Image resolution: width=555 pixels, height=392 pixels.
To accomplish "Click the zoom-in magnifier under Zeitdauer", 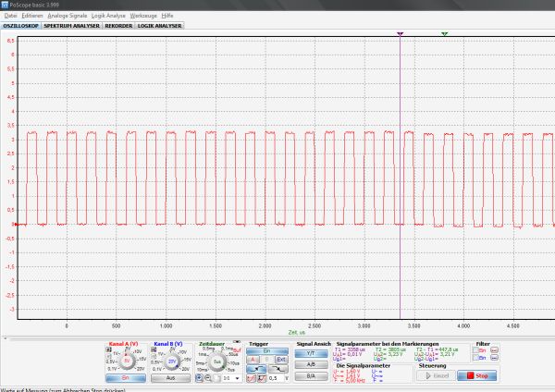I will coord(199,378).
